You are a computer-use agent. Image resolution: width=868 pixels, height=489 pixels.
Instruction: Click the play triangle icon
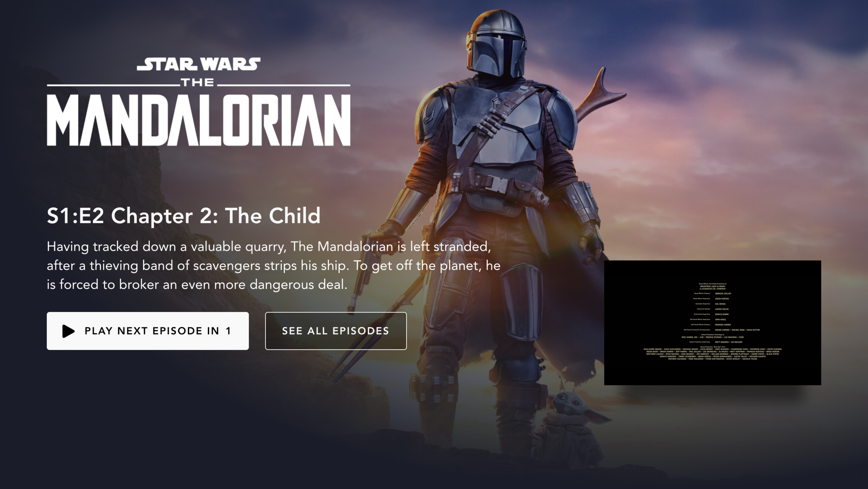pyautogui.click(x=68, y=331)
